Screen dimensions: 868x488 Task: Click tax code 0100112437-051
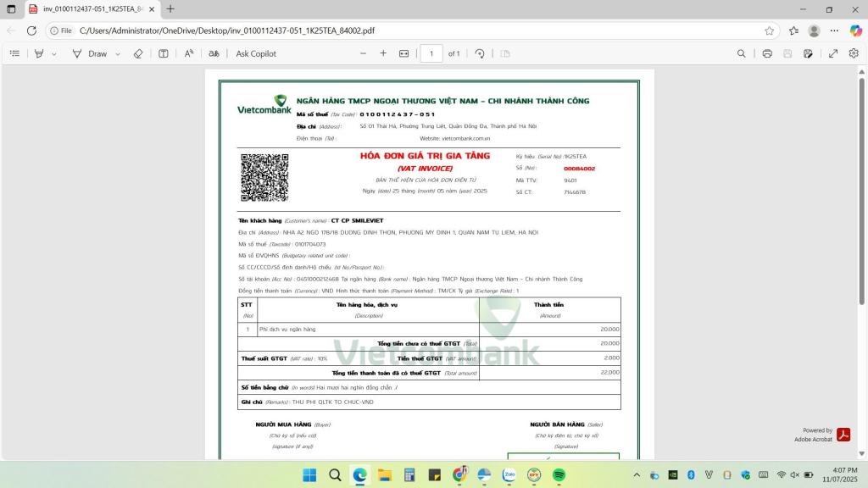click(x=397, y=114)
